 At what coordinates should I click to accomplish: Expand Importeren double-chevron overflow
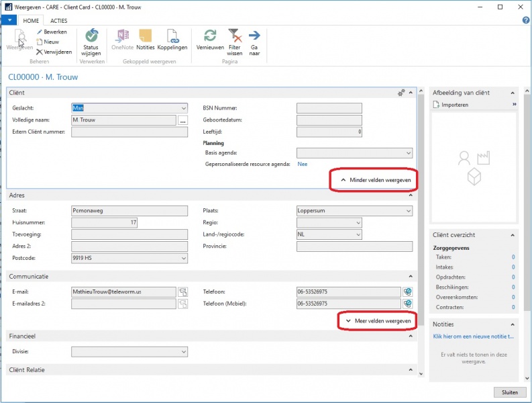(x=515, y=104)
